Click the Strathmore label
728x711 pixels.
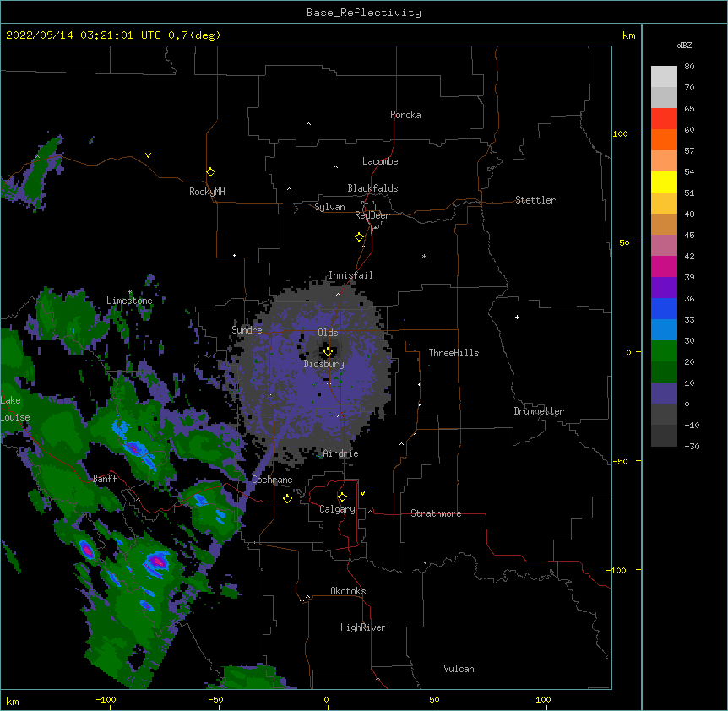(436, 513)
